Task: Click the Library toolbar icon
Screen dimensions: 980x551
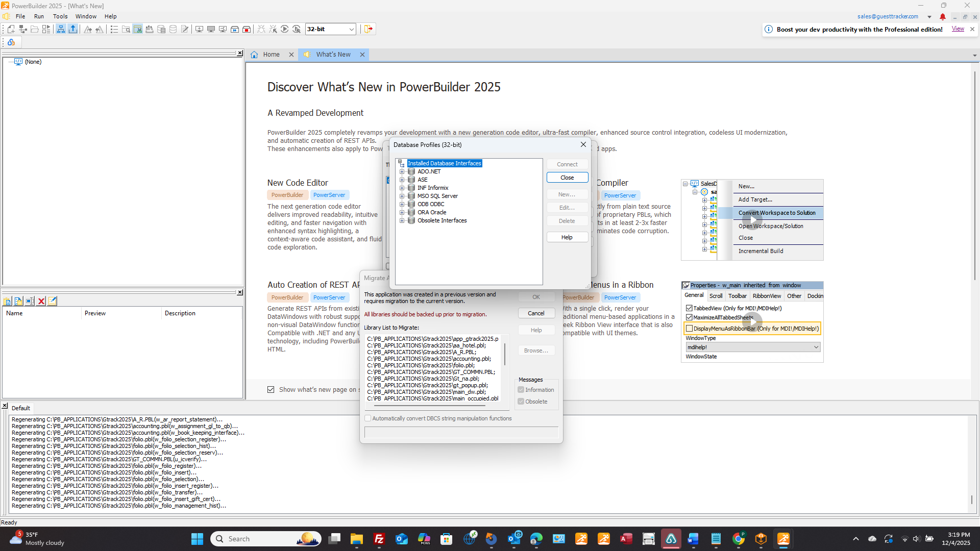Action: (150, 29)
